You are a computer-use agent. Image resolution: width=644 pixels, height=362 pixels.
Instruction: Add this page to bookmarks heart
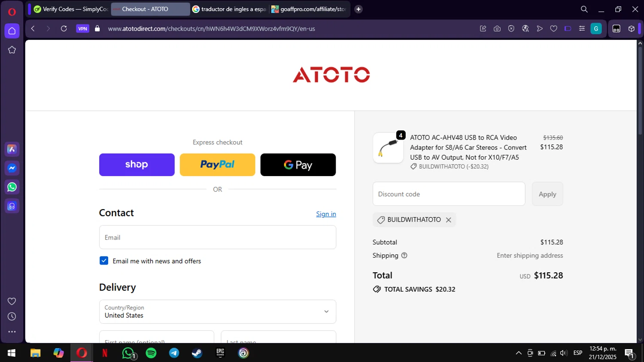[x=554, y=29]
